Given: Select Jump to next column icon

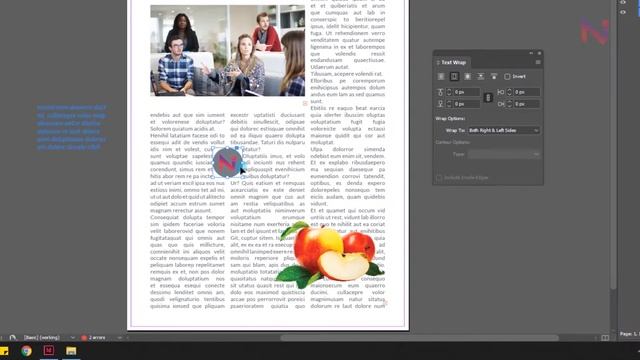Looking at the screenshot, I should [494, 76].
